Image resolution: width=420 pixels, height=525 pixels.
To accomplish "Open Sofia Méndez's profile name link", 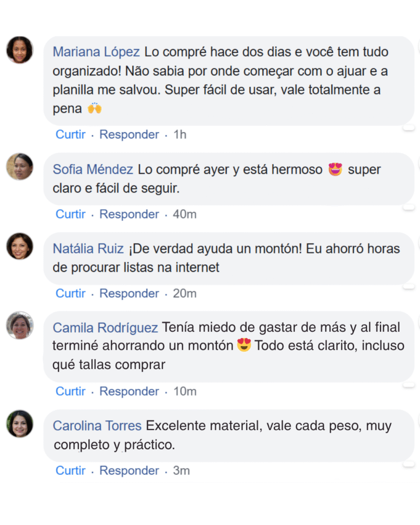I will (x=93, y=169).
